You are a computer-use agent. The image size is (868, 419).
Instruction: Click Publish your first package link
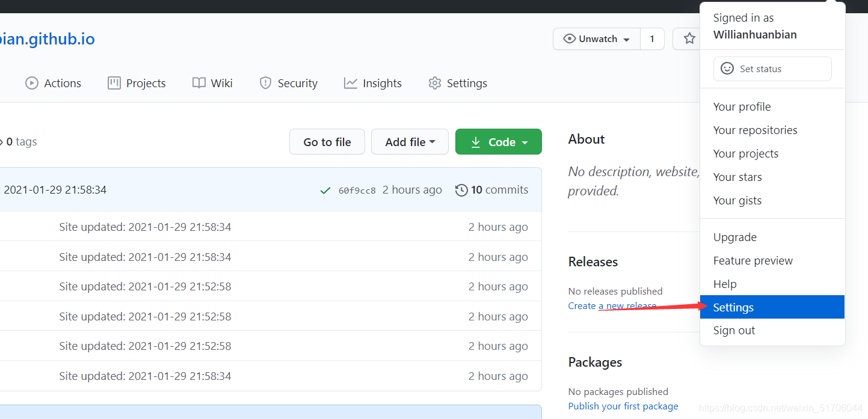pyautogui.click(x=623, y=406)
